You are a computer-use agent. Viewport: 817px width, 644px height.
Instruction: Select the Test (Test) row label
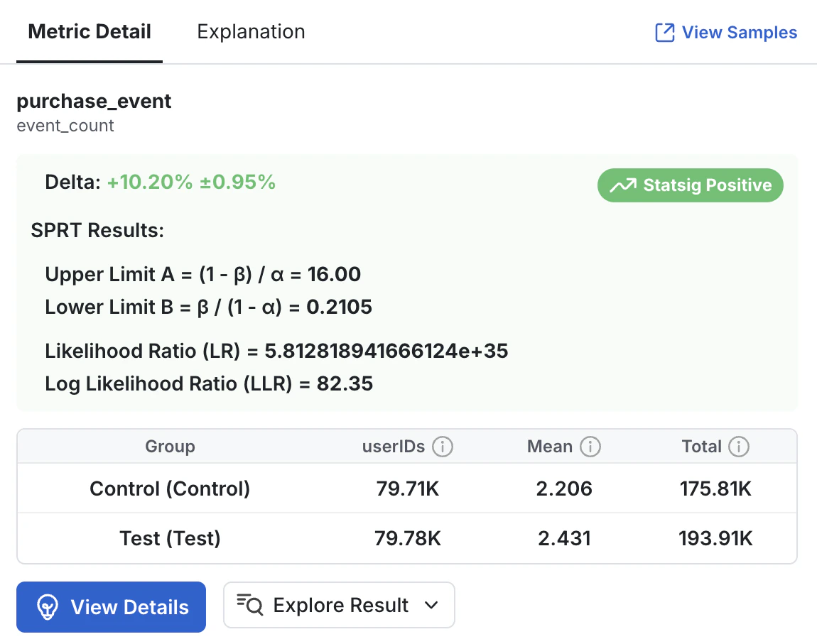click(x=170, y=538)
